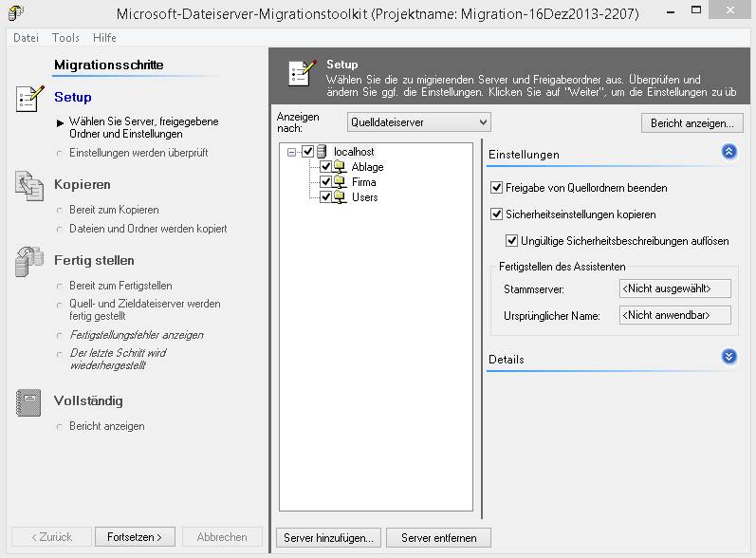Toggle Sicherheitseinstellungen kopieren checkbox

[497, 214]
